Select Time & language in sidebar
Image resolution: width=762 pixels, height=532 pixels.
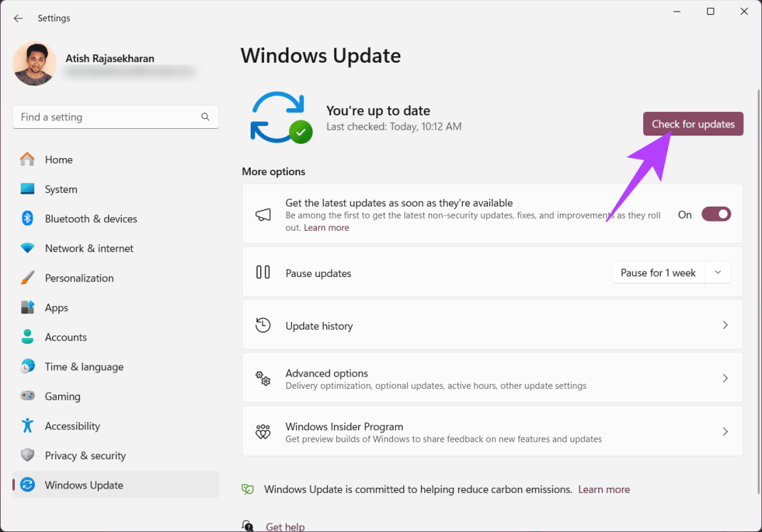(84, 367)
